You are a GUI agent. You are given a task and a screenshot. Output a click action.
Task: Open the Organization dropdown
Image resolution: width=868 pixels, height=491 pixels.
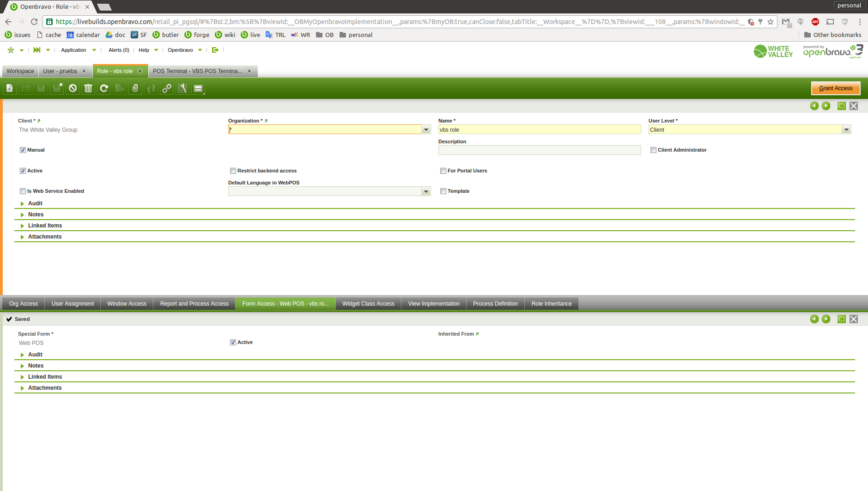pos(426,130)
